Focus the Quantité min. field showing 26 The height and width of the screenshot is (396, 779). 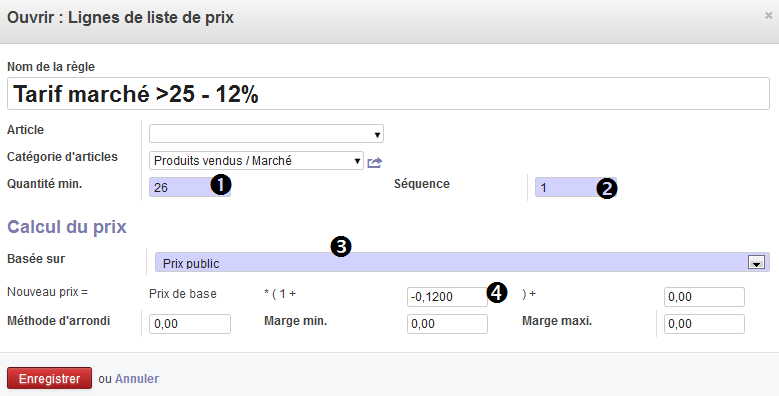(190, 187)
